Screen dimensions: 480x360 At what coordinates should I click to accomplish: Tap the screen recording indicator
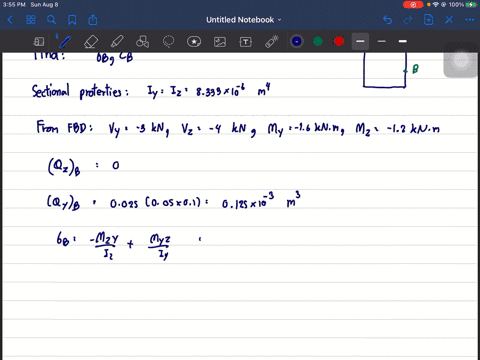click(413, 5)
